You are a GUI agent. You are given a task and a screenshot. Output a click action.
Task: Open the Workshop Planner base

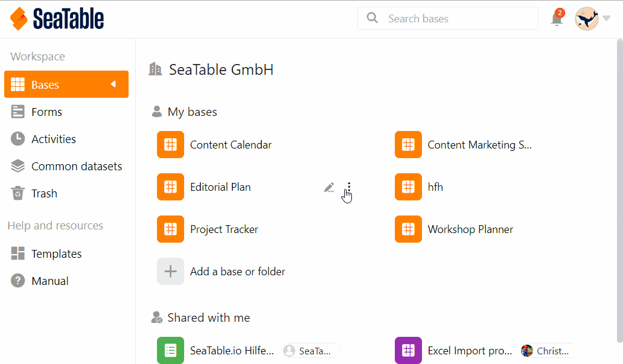click(x=470, y=229)
